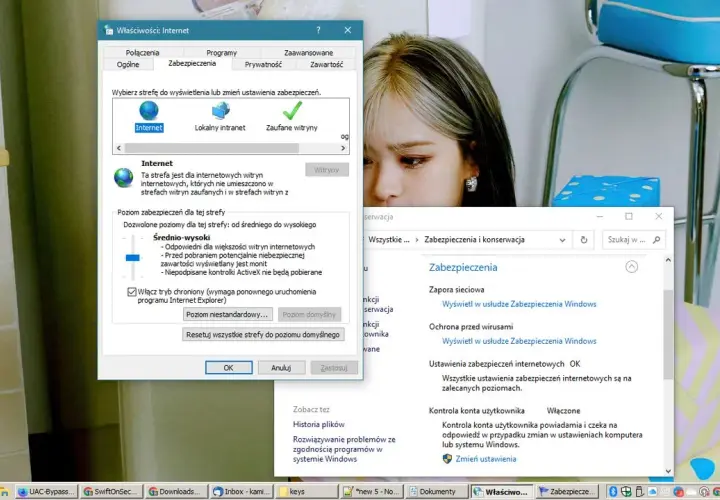Switch to the Downloads Chrome taskbar button
The height and width of the screenshot is (500, 720).
(177, 492)
